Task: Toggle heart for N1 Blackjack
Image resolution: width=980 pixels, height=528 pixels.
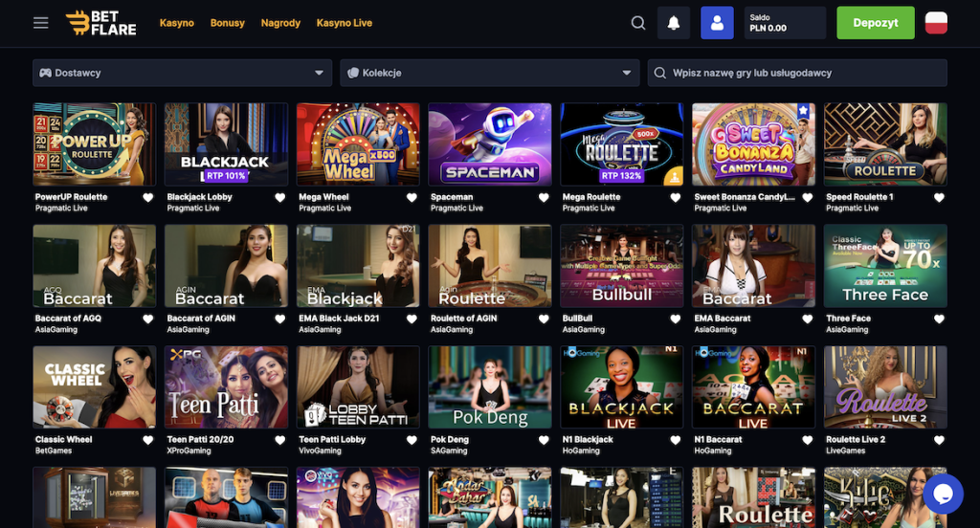Action: (x=676, y=440)
